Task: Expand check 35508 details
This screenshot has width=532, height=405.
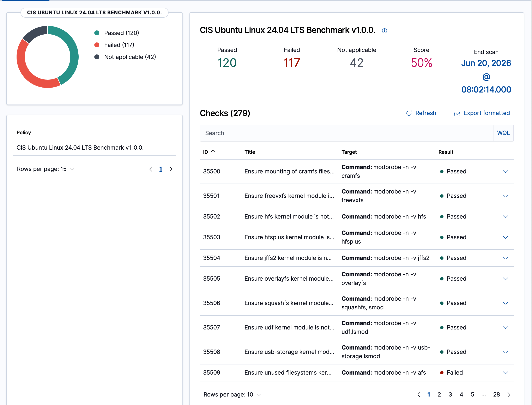Action: pos(506,352)
